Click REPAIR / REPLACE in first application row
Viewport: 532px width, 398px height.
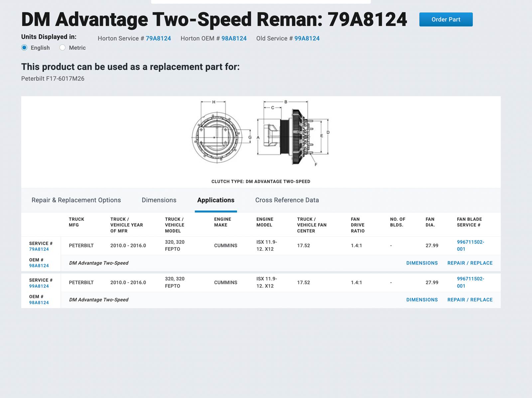(x=470, y=263)
